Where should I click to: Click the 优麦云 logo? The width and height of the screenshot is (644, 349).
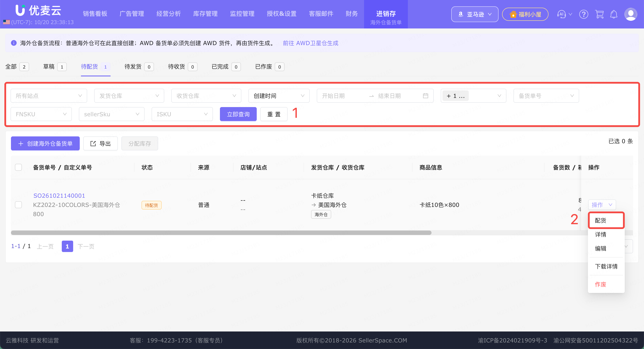[38, 10]
